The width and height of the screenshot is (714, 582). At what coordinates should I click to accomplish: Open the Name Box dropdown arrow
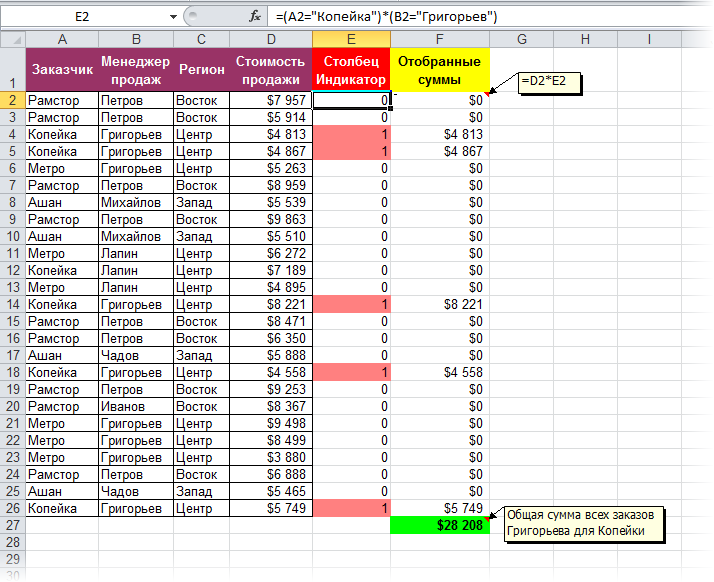173,17
